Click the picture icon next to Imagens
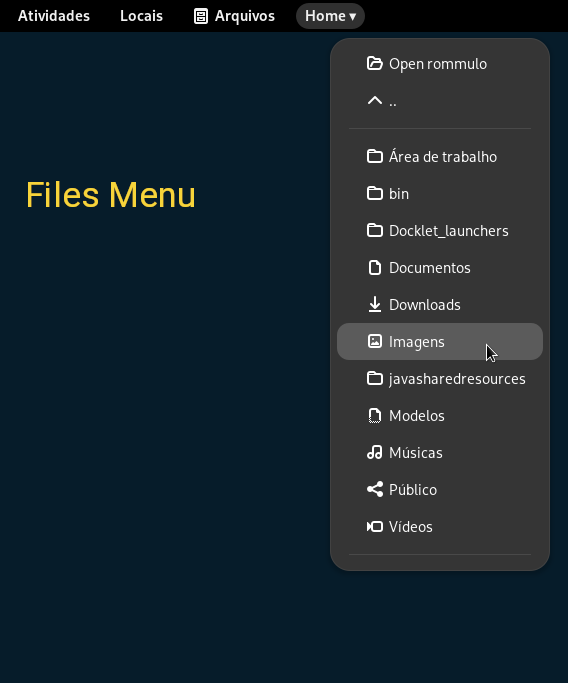The height and width of the screenshot is (683, 568). pos(375,341)
